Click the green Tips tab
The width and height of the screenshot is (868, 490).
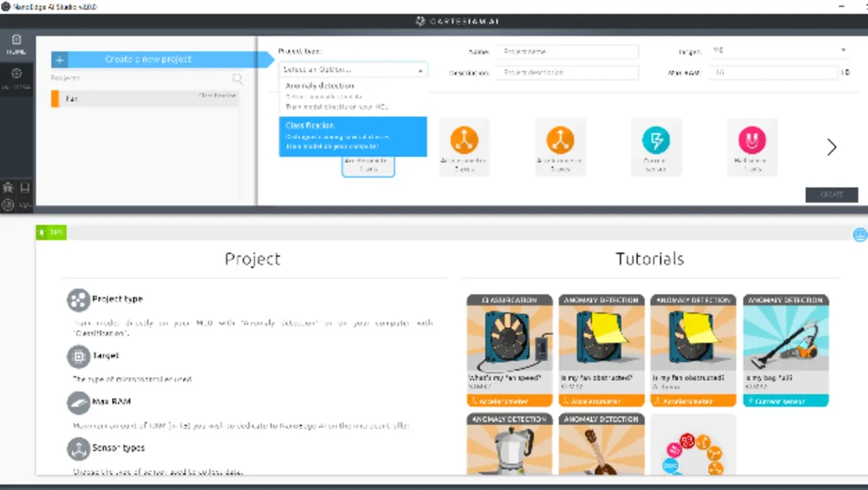pos(52,232)
